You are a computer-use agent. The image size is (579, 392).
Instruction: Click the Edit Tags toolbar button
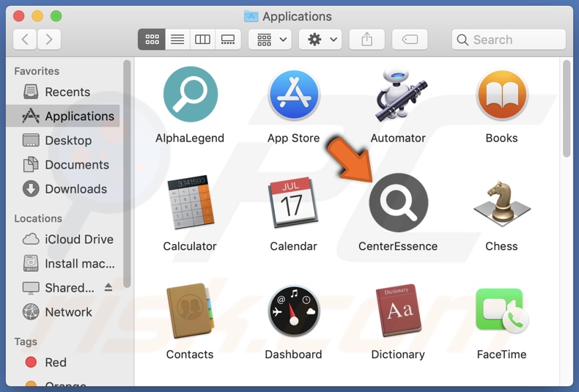pos(410,39)
